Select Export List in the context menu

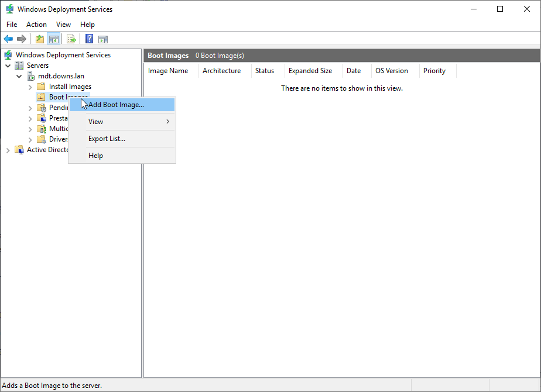click(107, 139)
